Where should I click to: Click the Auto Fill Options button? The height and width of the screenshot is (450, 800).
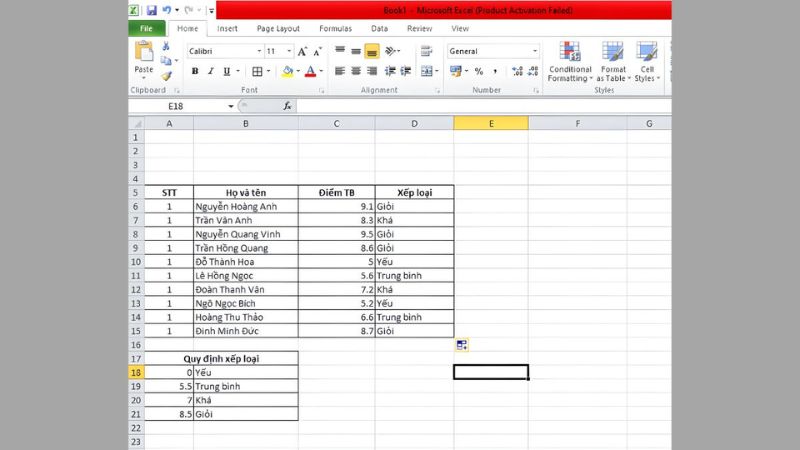click(x=462, y=345)
